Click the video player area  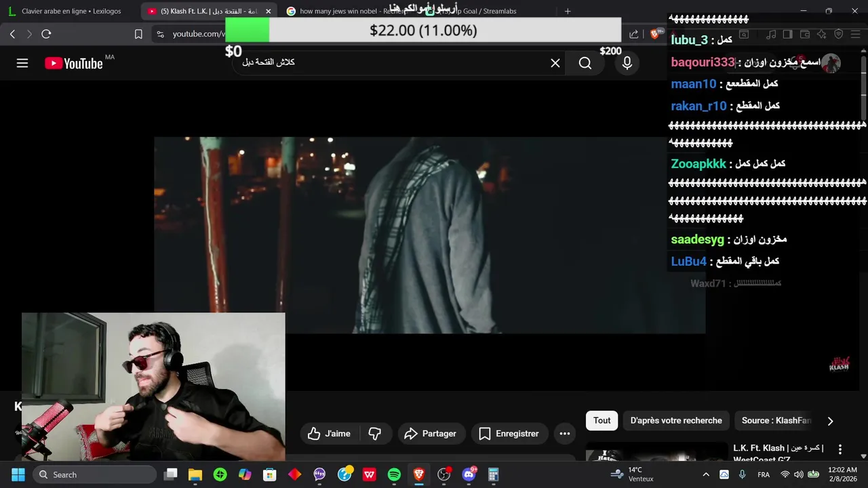430,235
